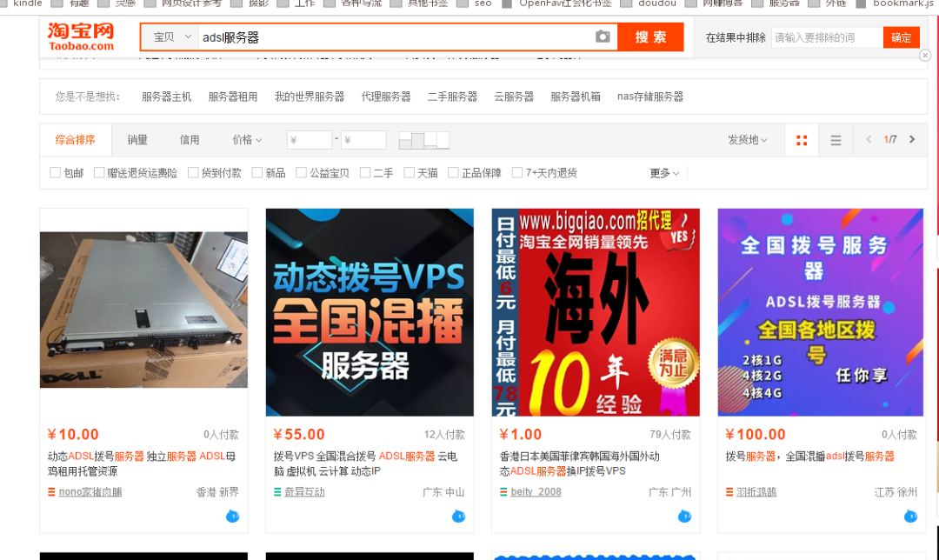The height and width of the screenshot is (560, 939).
Task: Open listing title 拨号VPS 全国混合拨号
Action: [365, 463]
